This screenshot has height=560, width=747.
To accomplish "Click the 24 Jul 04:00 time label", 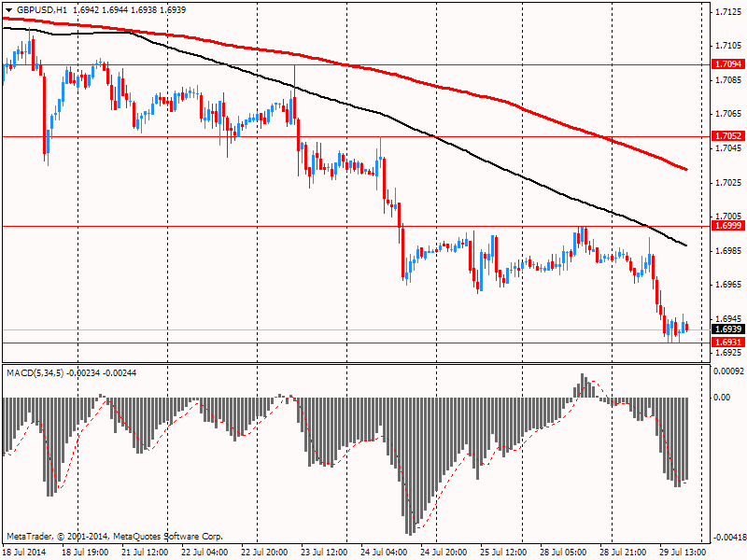I will click(x=384, y=553).
